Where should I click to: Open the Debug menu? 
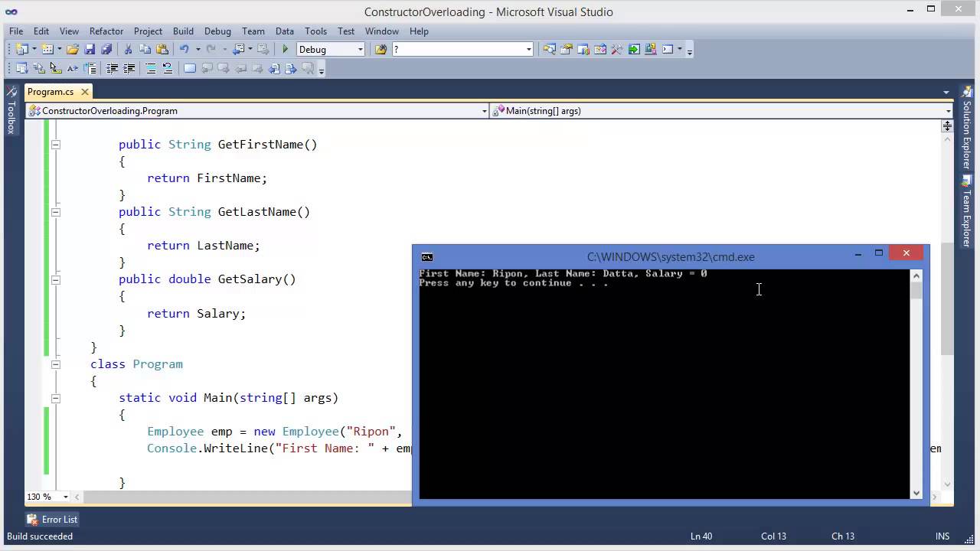217,31
